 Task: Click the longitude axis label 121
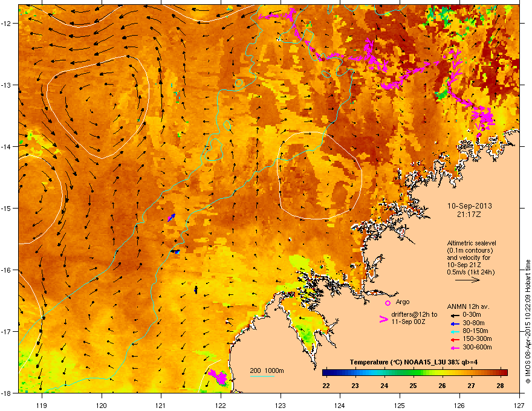[x=161, y=405]
